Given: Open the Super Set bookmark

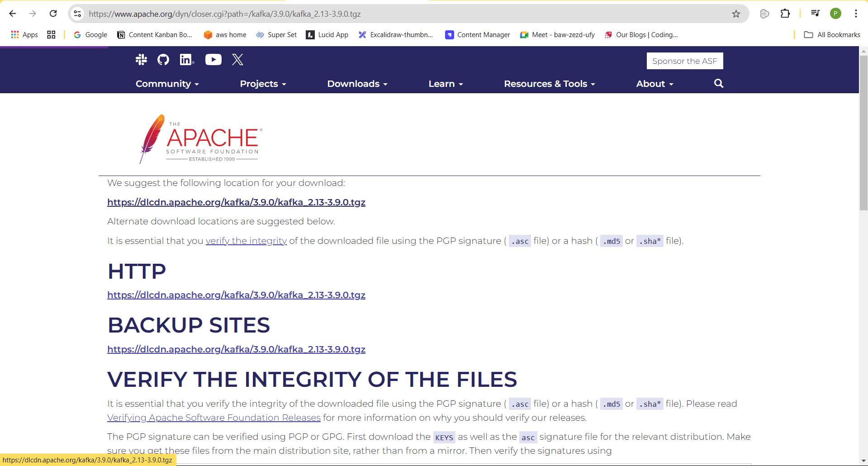Looking at the screenshot, I should (x=276, y=35).
